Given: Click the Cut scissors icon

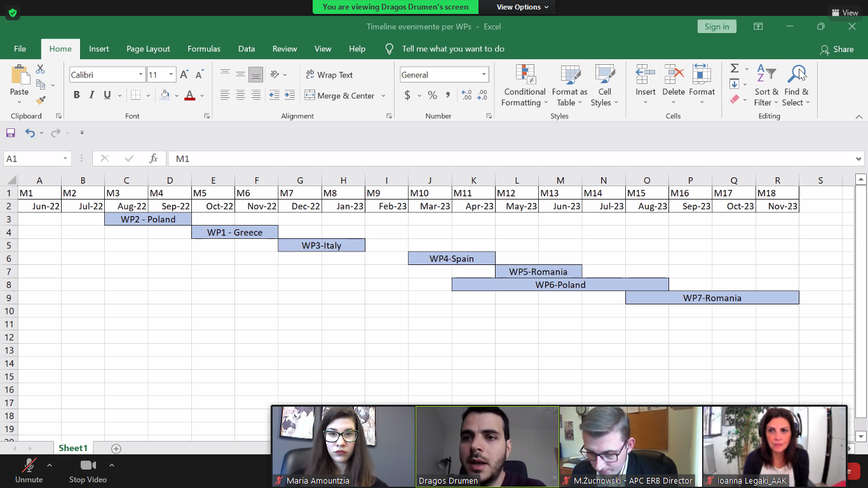Looking at the screenshot, I should point(41,69).
